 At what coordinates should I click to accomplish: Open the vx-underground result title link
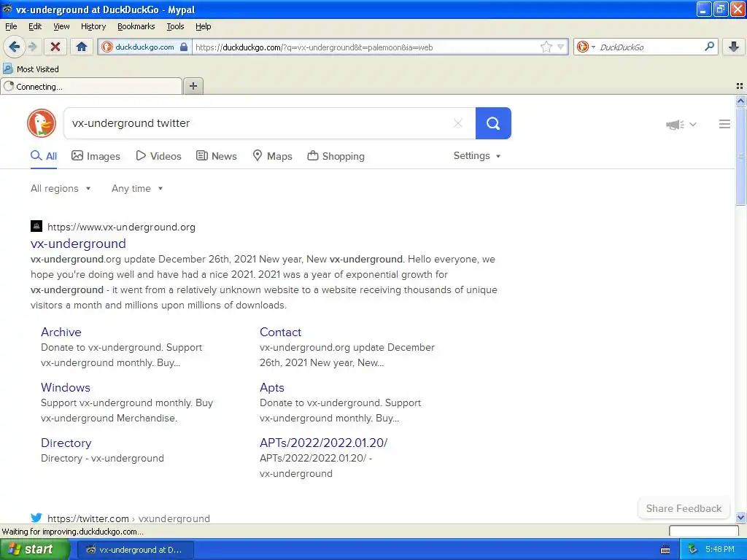[78, 244]
